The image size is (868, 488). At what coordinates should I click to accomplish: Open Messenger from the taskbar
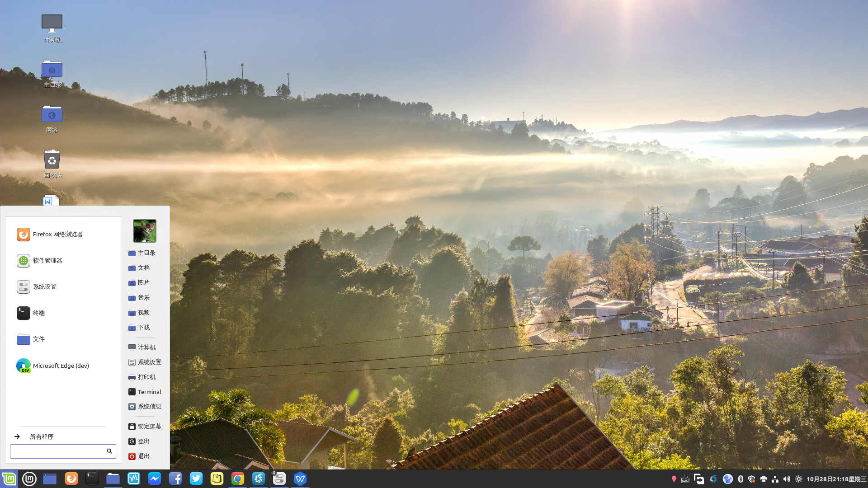pyautogui.click(x=155, y=479)
